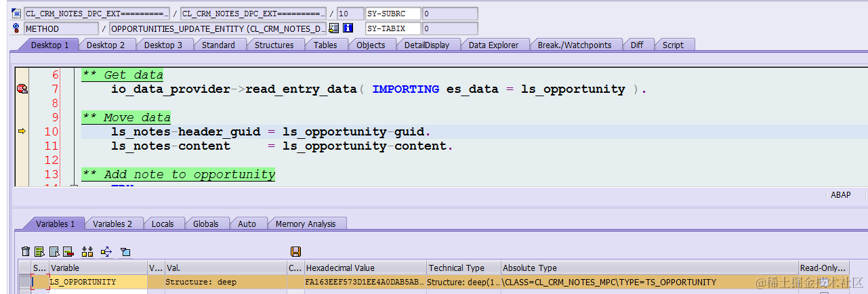Click the save icon above the Hexadecimal Value column

[x=295, y=251]
